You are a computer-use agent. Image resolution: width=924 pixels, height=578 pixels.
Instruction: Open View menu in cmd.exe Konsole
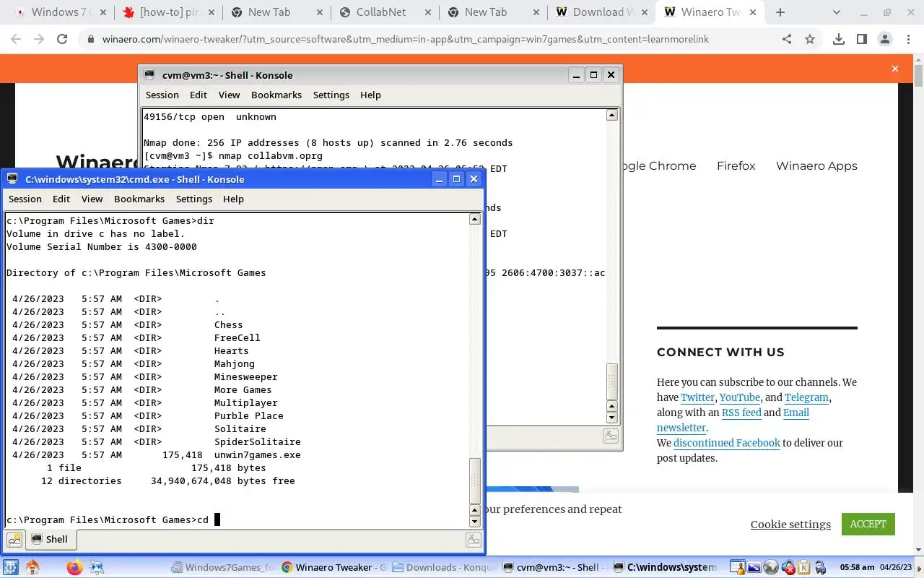click(92, 199)
